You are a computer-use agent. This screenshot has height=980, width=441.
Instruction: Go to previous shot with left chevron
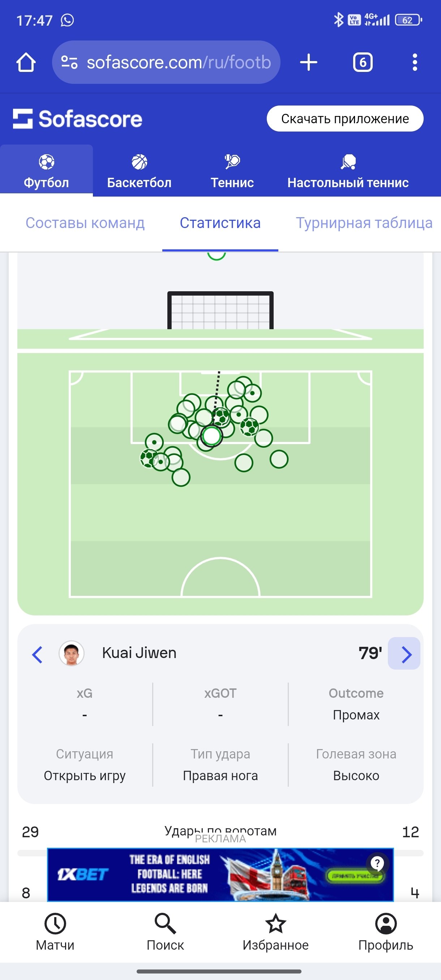coord(37,654)
